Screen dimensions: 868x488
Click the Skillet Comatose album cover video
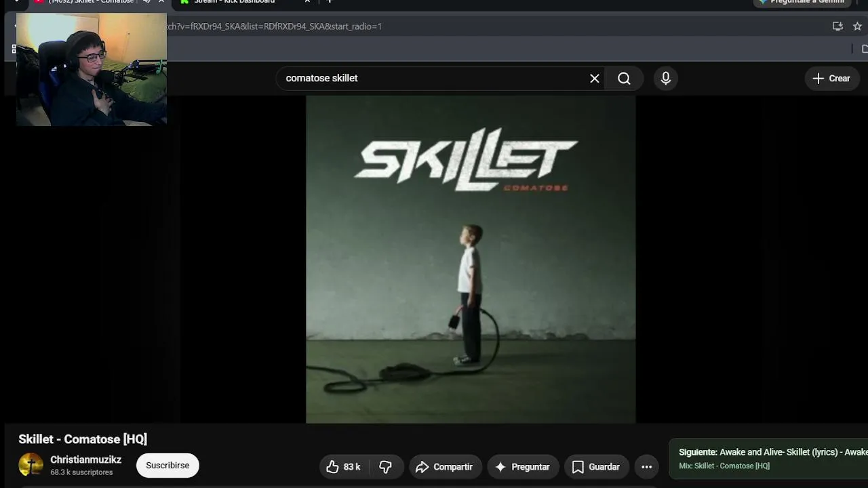(471, 259)
